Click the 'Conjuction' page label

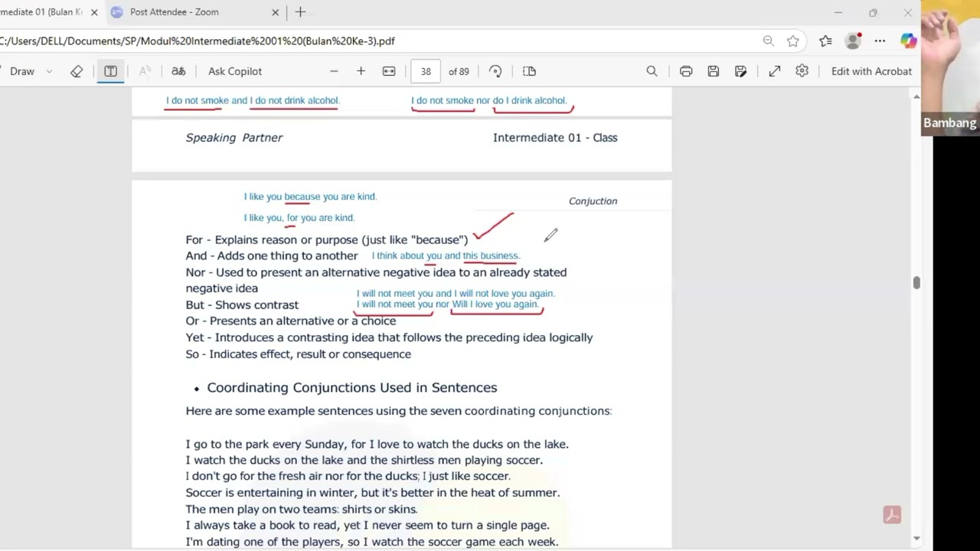click(593, 201)
